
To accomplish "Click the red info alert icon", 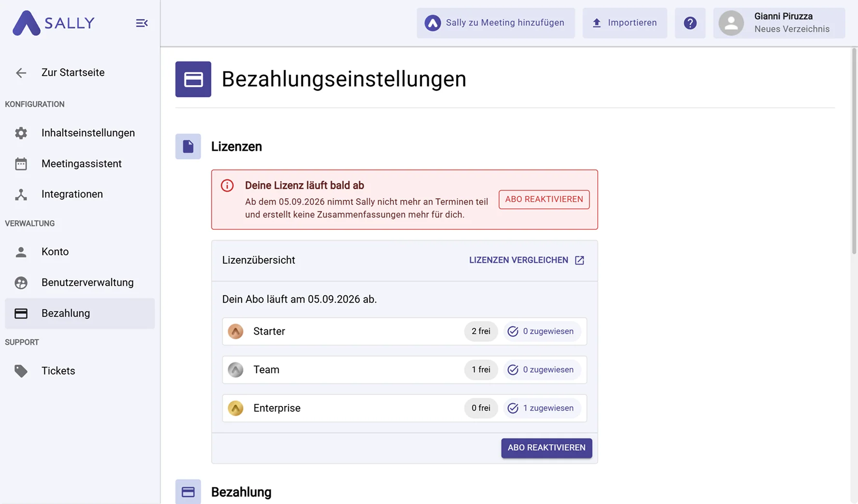I will pyautogui.click(x=227, y=185).
